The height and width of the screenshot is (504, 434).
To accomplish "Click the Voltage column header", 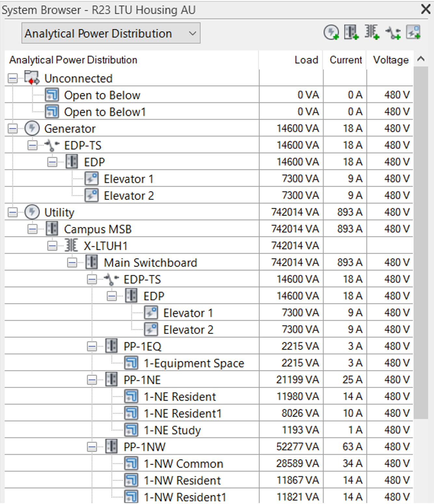I will click(390, 60).
